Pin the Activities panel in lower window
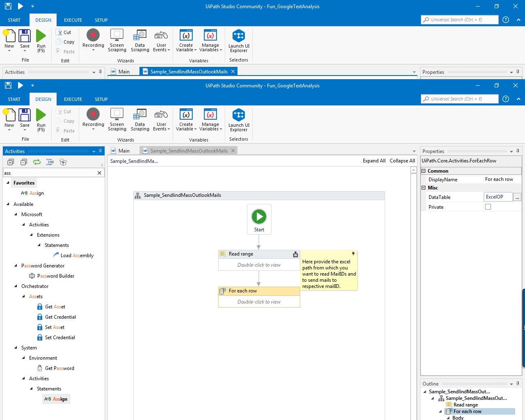 pos(100,151)
